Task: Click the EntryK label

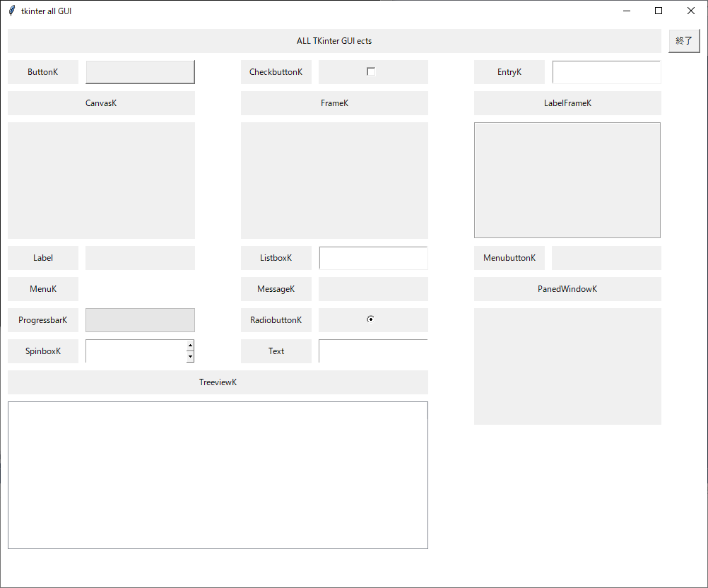Action: click(x=509, y=72)
